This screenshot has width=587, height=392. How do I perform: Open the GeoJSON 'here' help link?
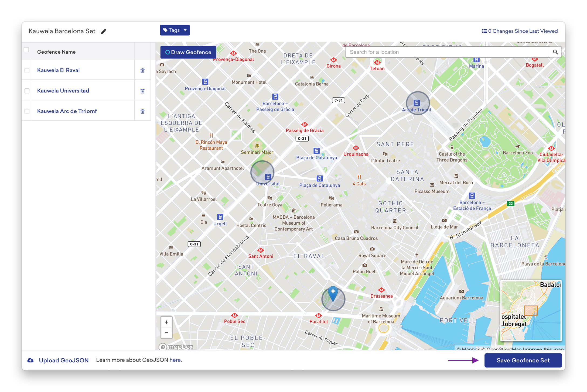tap(175, 360)
